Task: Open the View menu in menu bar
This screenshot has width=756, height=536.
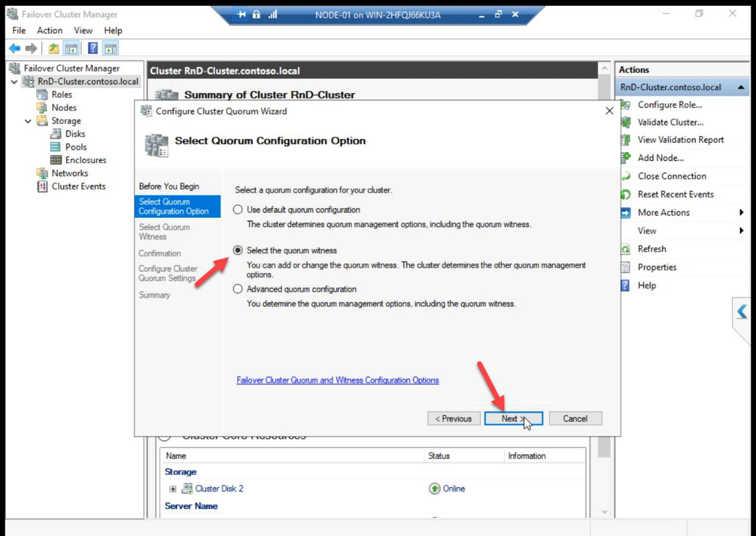Action: click(83, 30)
